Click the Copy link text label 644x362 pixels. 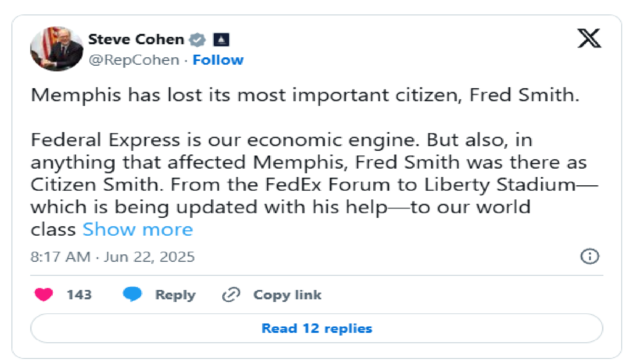click(x=287, y=295)
